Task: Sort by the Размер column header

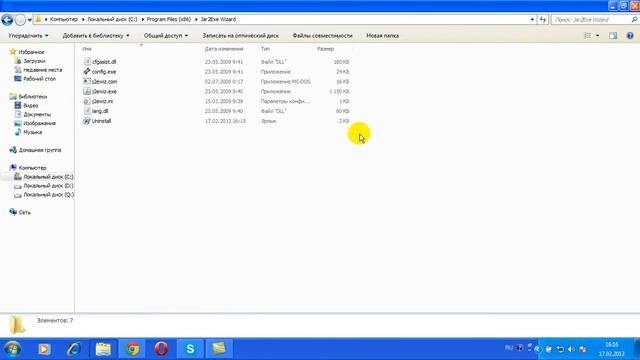Action: 325,49
